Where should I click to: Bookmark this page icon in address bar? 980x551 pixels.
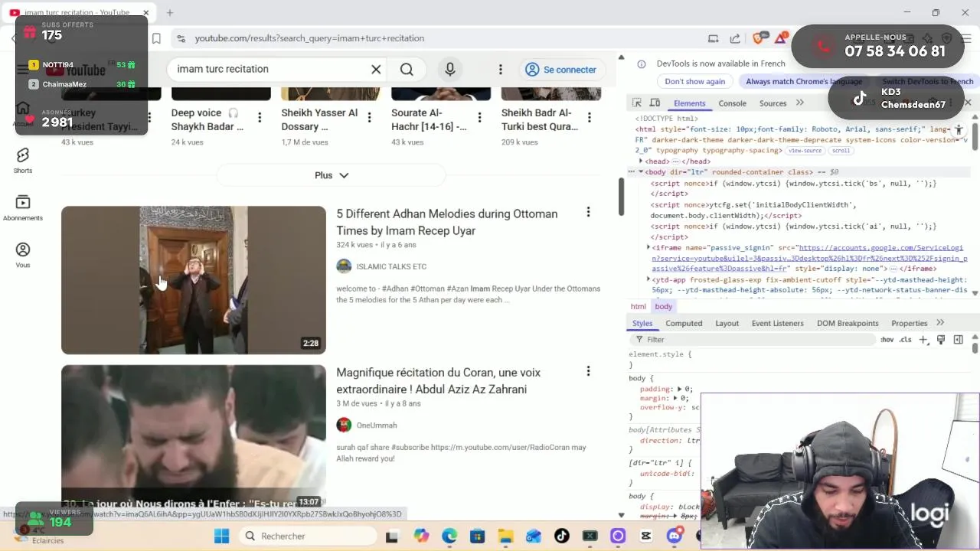click(156, 38)
